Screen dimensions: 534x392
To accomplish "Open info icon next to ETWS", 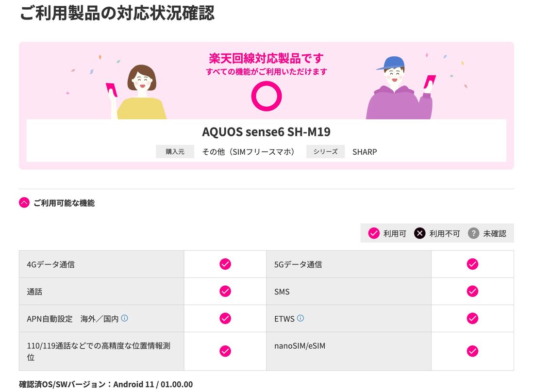I will coord(300,318).
